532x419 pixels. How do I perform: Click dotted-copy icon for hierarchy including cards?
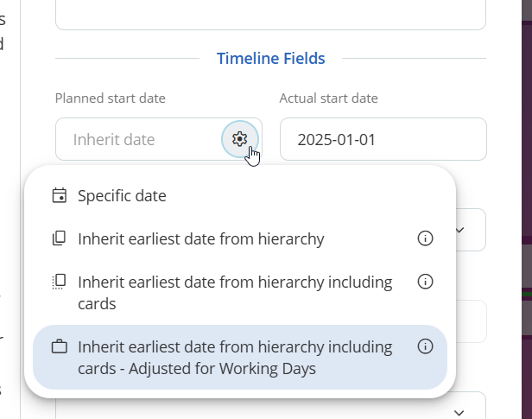[x=59, y=282]
